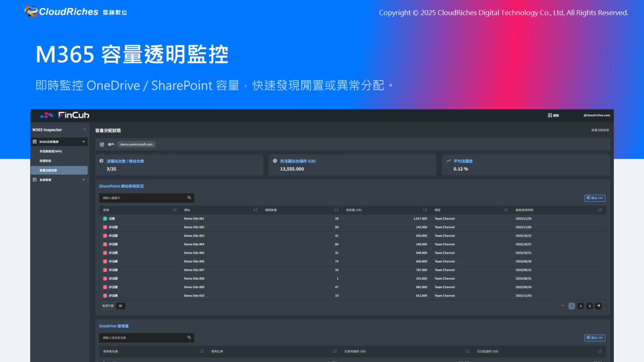Viewport: 644px width, 362px height.
Task: Sort SharePoint table by usage (GB) column
Action: [x=425, y=210]
